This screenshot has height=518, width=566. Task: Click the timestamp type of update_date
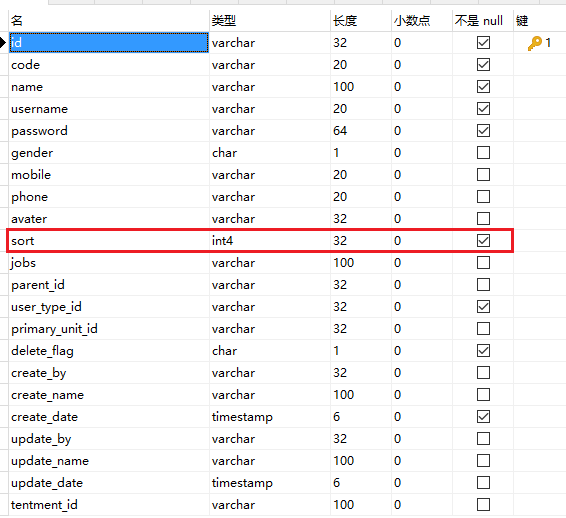point(270,483)
